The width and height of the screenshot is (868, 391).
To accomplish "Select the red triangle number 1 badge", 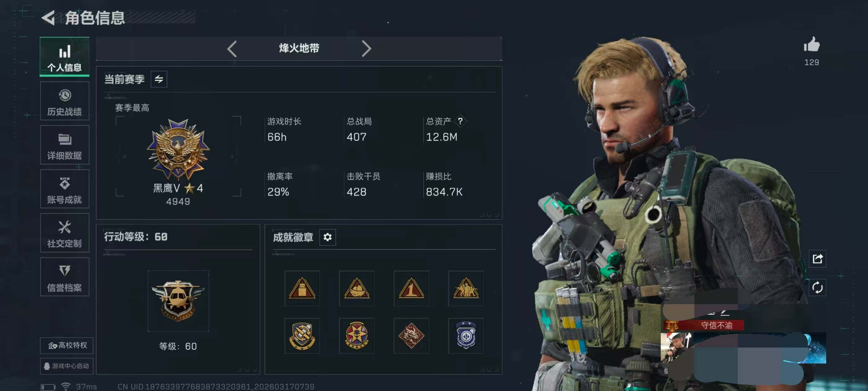I will (x=411, y=289).
